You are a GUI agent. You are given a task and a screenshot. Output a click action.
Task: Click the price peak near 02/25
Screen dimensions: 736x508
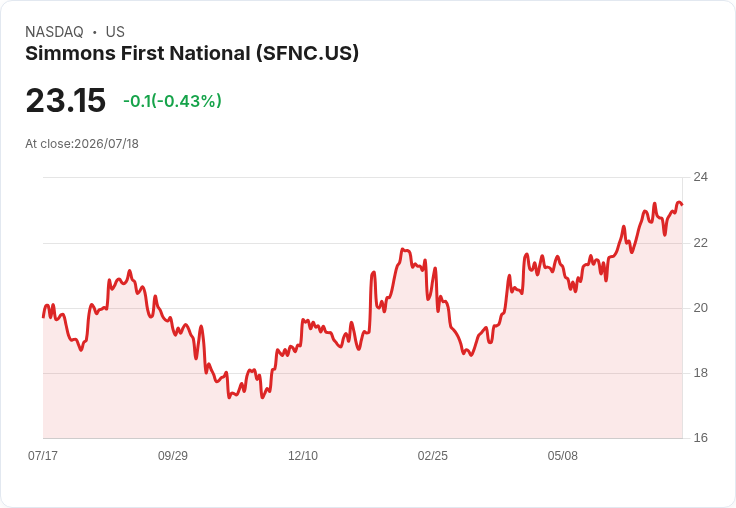point(403,249)
